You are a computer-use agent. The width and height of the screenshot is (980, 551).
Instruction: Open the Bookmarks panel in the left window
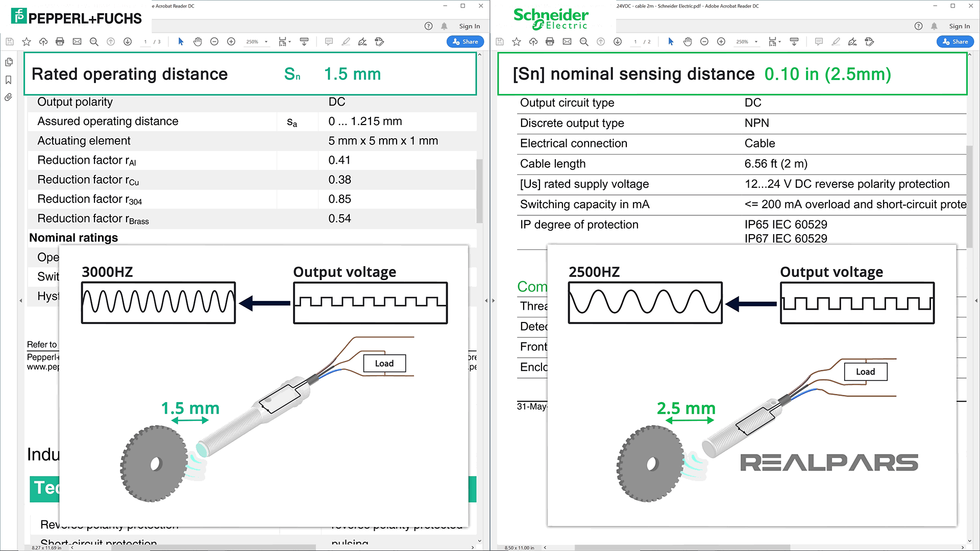[x=8, y=80]
